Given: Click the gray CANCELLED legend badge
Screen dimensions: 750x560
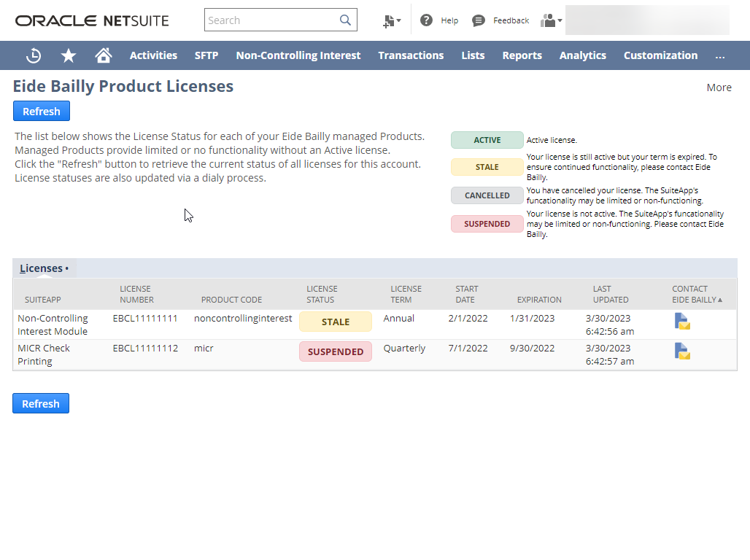Looking at the screenshot, I should (487, 195).
